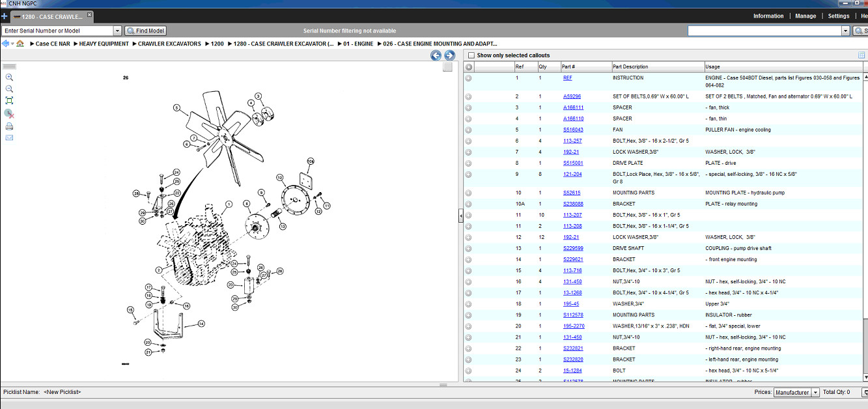Image resolution: width=868 pixels, height=409 pixels.
Task: Open part link S238088
Action: click(573, 204)
